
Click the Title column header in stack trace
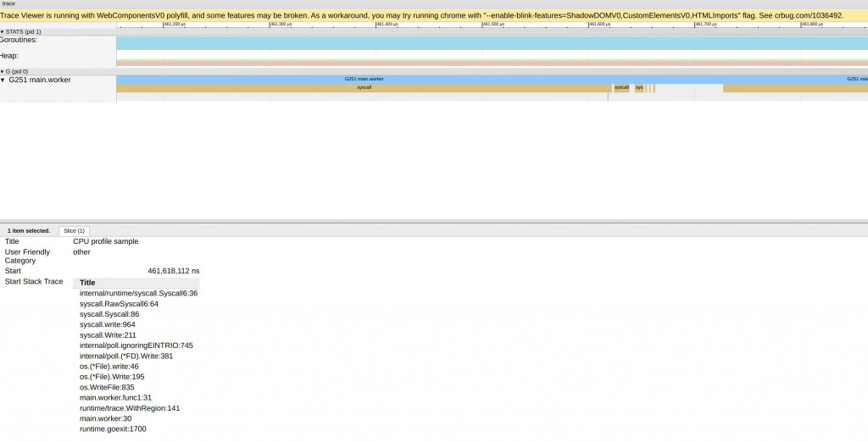(87, 283)
